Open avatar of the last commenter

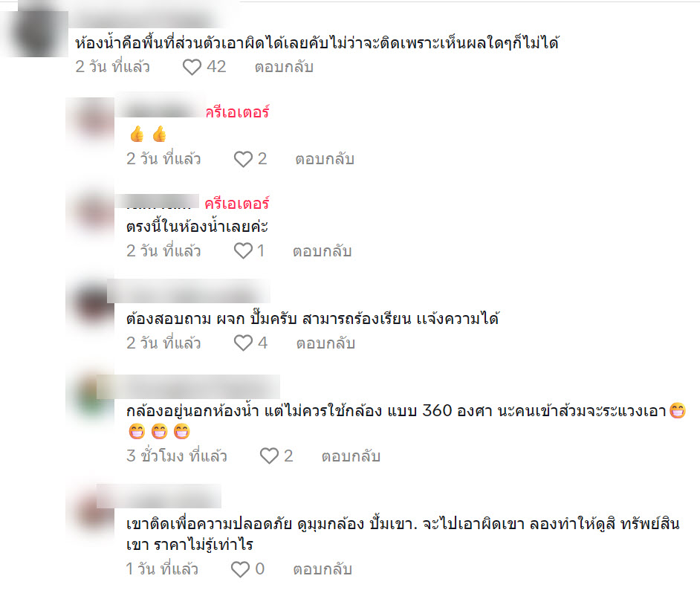point(91,509)
